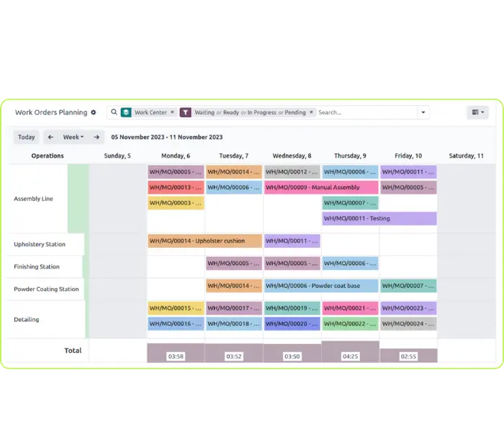This screenshot has width=504, height=432.
Task: Open the Week scale dropdown
Action: [73, 137]
